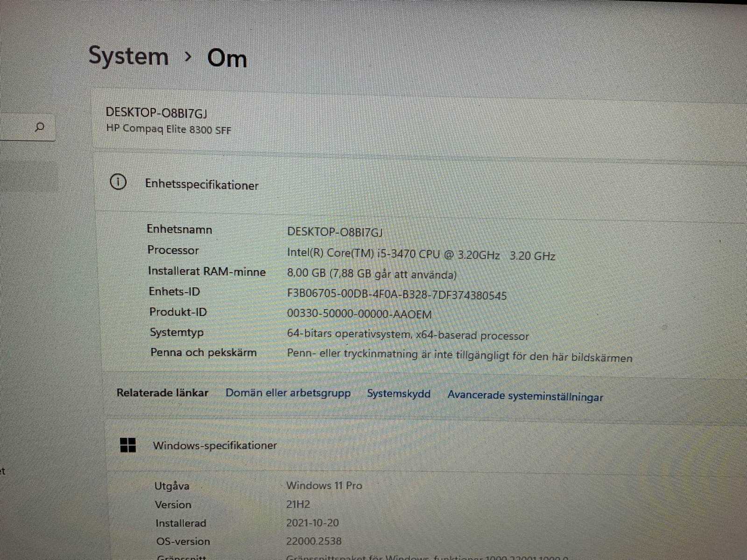The image size is (747, 560).
Task: Open the Domän eller arbetsgrupp link
Action: (288, 393)
